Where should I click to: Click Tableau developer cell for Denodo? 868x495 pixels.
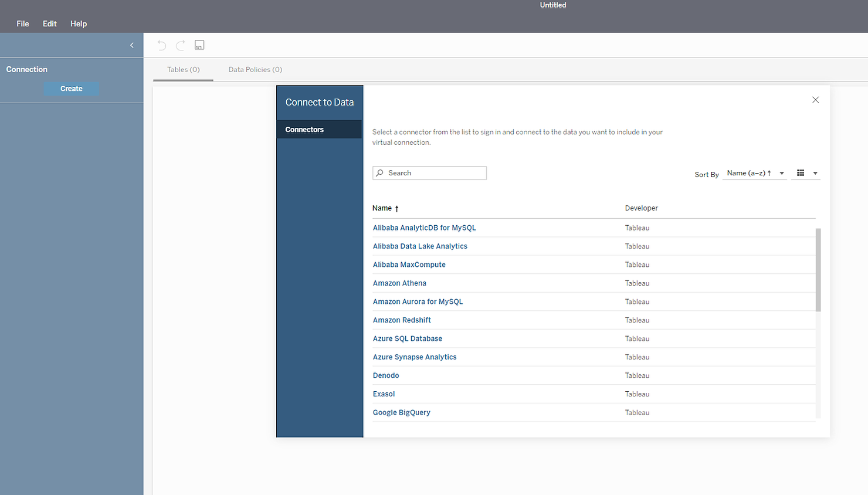[x=637, y=375]
